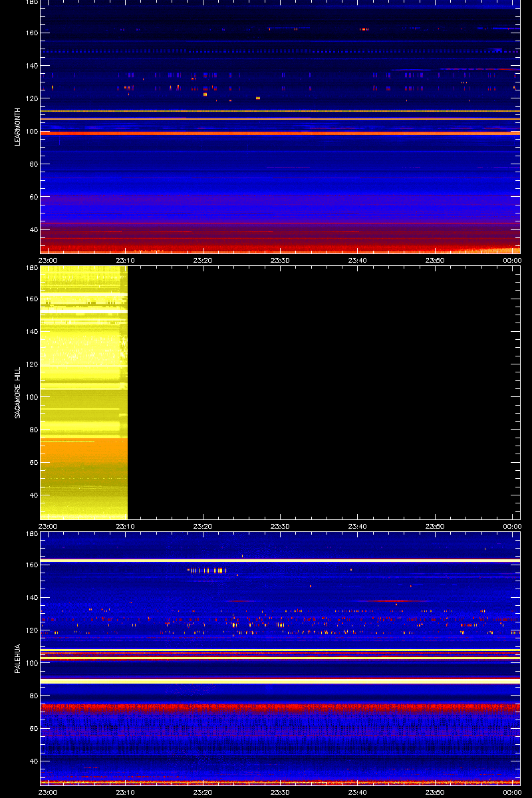Click the 160 frequency label on Learmonth axis
The image size is (532, 798).
click(31, 33)
